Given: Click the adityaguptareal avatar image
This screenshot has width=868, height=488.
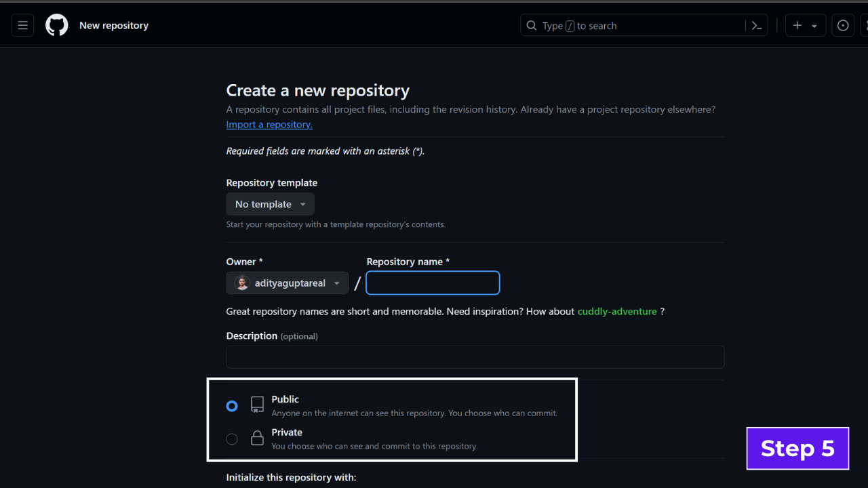Looking at the screenshot, I should [242, 283].
